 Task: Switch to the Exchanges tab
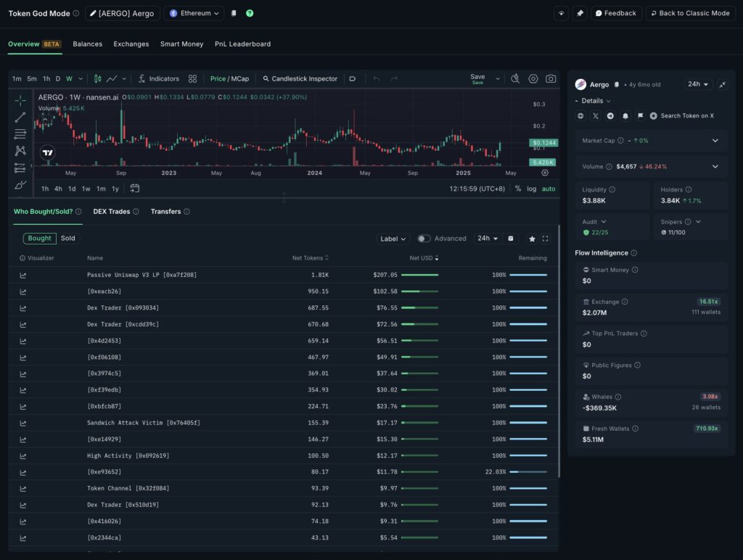[131, 44]
